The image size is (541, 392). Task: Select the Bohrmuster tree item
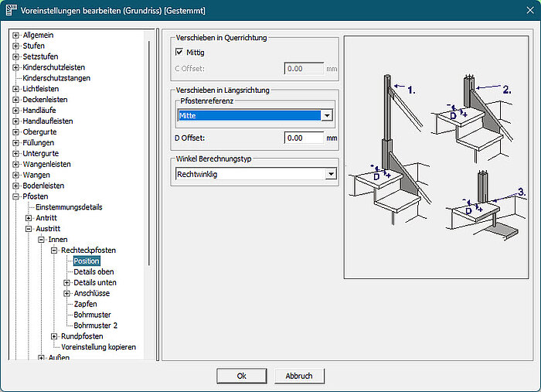tap(92, 315)
